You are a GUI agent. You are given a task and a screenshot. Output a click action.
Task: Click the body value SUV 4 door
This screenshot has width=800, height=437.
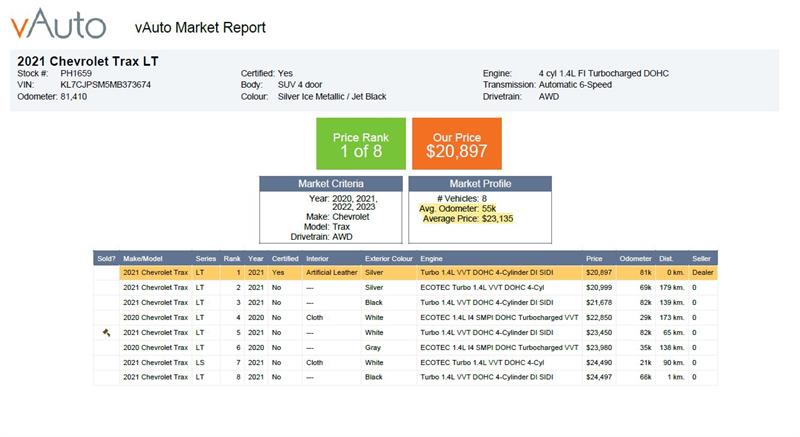300,85
